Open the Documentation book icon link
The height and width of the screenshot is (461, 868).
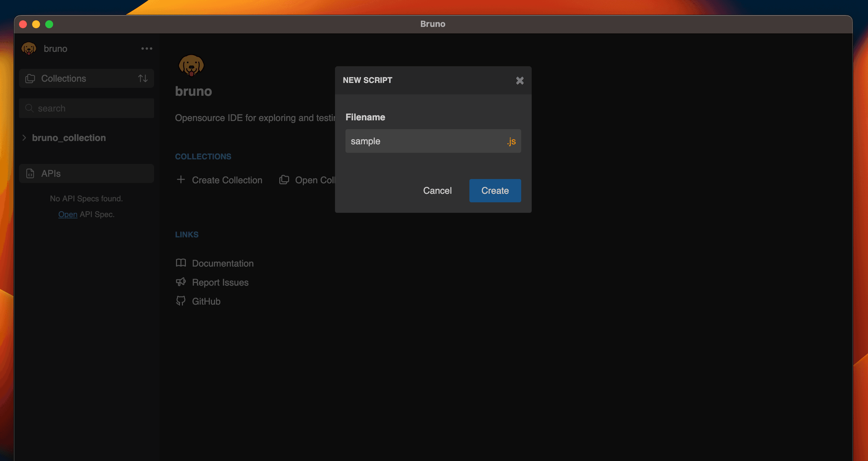point(181,263)
